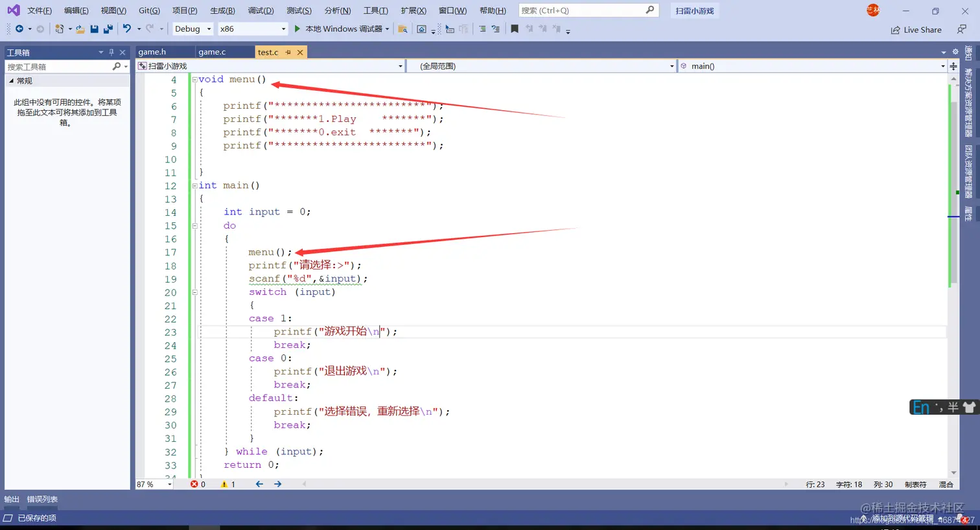This screenshot has width=980, height=530.
Task: Click the magnifier in the Ctrl+Q search box
Action: [x=650, y=10]
